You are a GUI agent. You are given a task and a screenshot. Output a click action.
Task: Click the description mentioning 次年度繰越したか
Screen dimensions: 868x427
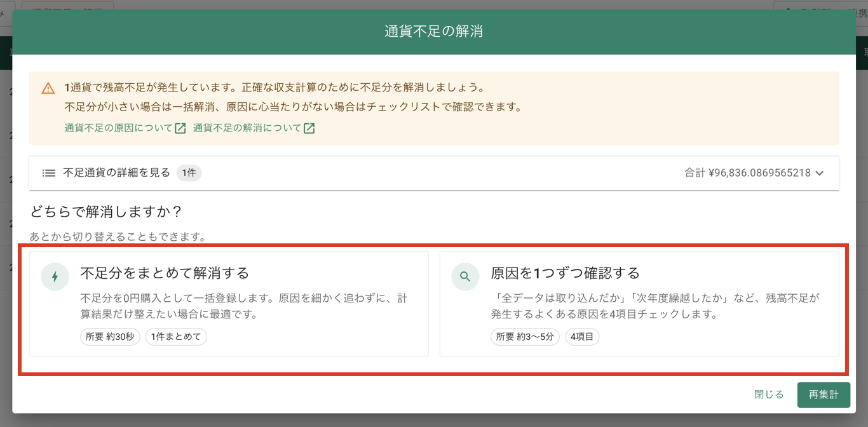656,306
